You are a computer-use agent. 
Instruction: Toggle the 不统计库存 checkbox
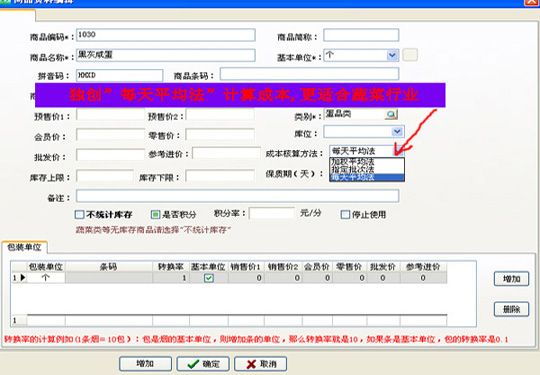(79, 215)
